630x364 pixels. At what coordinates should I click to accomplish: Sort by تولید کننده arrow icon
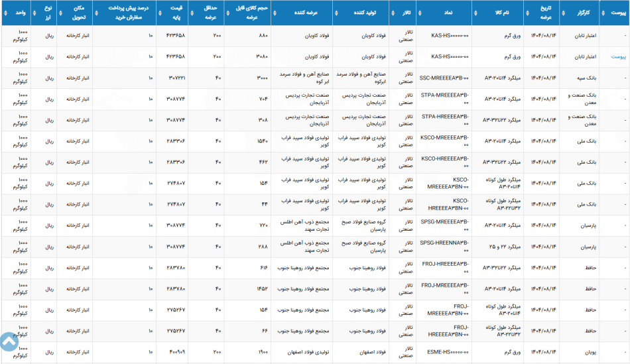click(x=336, y=13)
